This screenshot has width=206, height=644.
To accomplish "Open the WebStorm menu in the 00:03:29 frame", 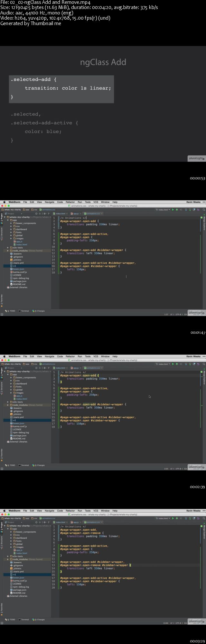I will 14,511.
